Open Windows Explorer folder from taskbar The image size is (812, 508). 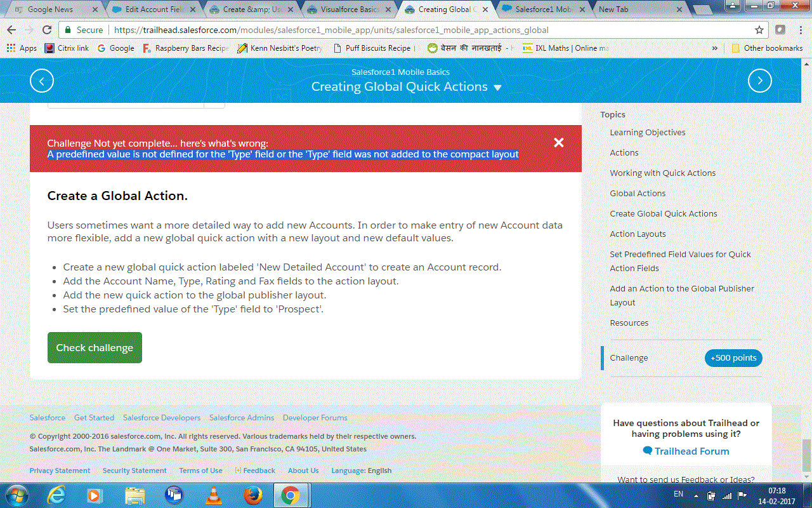tap(134, 495)
